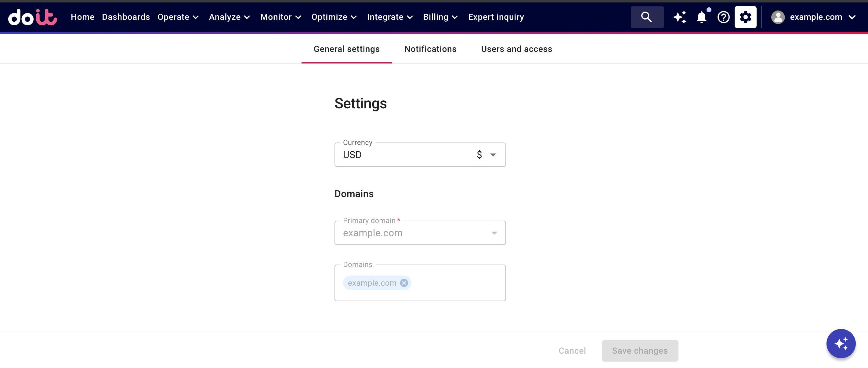Open the Primary domain dropdown

point(494,233)
